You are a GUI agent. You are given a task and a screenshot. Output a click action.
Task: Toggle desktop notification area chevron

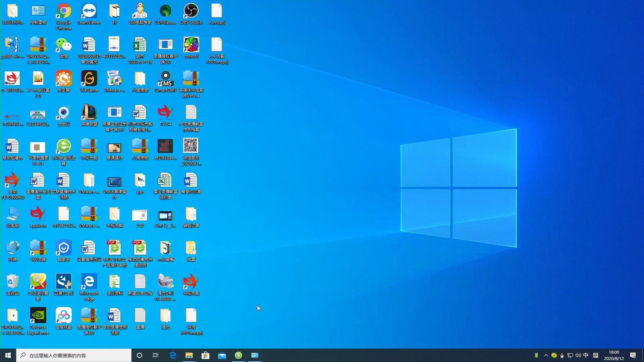click(546, 355)
